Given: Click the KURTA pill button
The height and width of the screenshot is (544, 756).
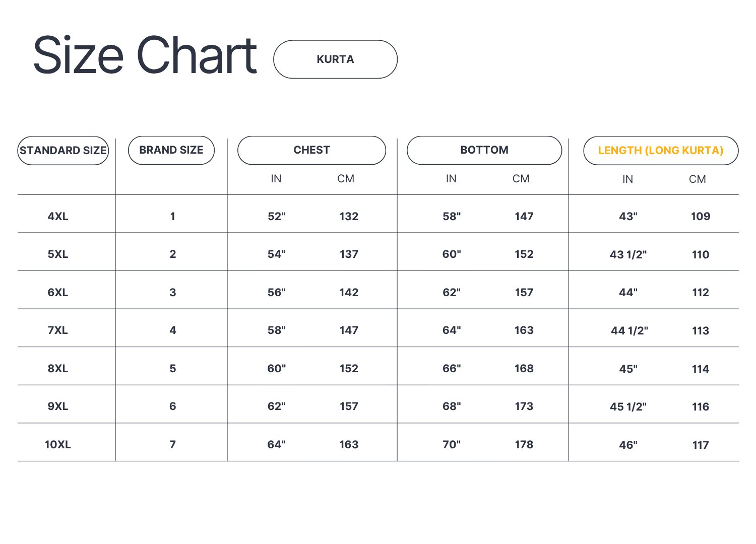Looking at the screenshot, I should 335,59.
